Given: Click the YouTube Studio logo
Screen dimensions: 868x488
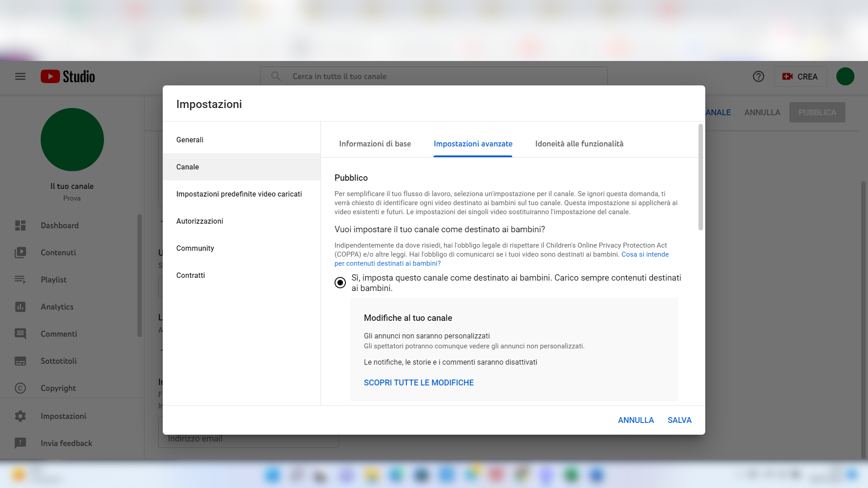Looking at the screenshot, I should click(x=68, y=76).
